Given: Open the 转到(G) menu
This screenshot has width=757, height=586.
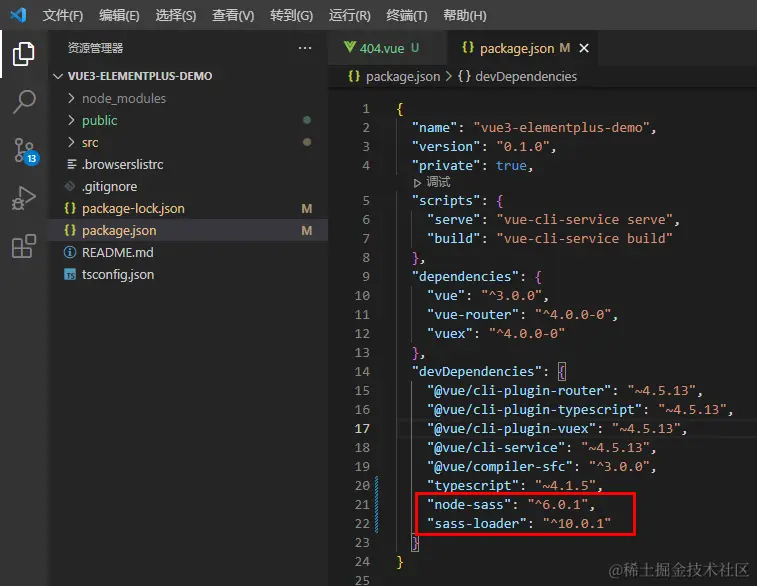Looking at the screenshot, I should pyautogui.click(x=292, y=15).
